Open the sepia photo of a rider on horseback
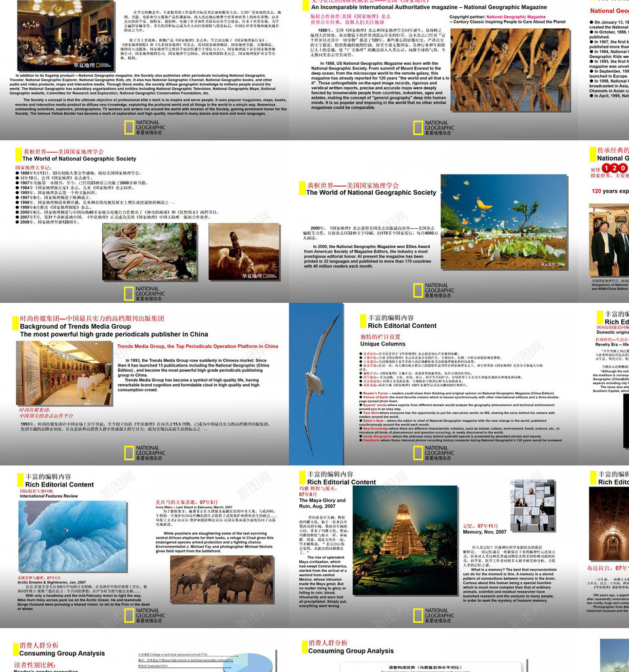The image size is (629, 672). click(x=244, y=252)
